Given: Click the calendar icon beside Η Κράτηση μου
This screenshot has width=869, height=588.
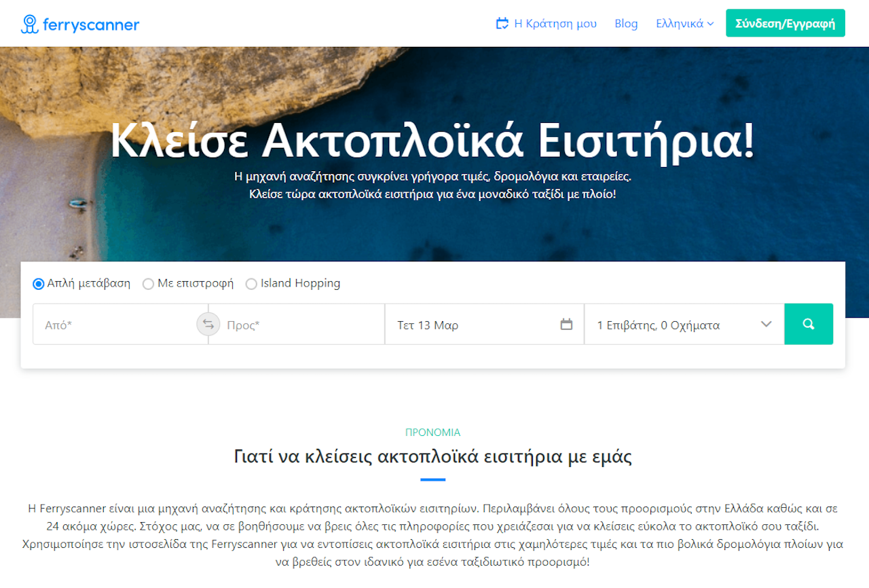Looking at the screenshot, I should 502,24.
